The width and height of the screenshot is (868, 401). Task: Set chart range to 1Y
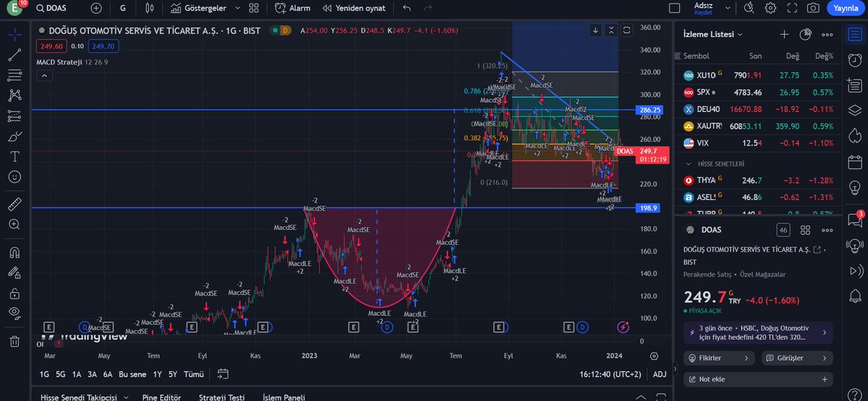click(x=157, y=374)
